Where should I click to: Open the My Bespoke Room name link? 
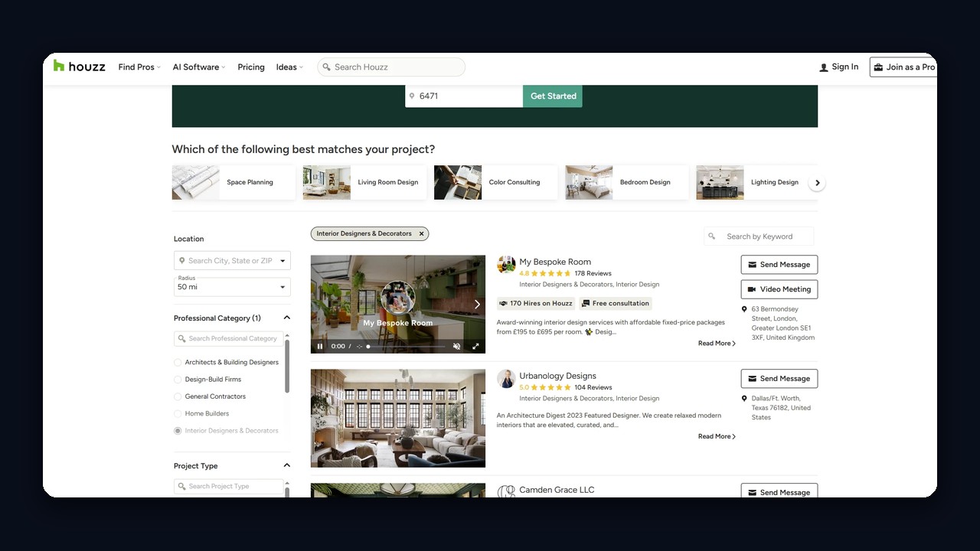555,262
